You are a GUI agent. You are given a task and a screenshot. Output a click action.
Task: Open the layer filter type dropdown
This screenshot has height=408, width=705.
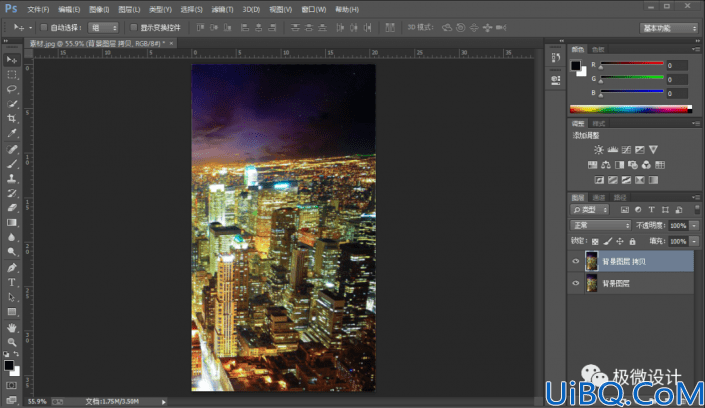[589, 210]
